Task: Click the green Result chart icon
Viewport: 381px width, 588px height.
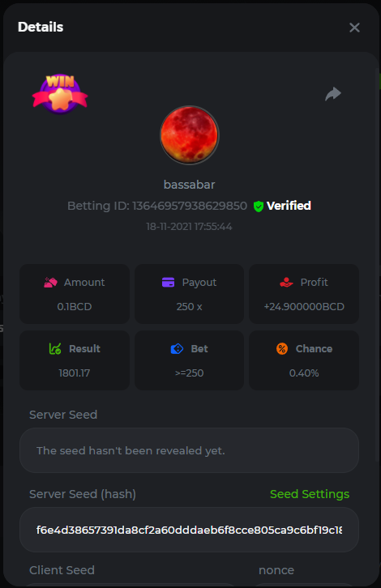Action: pyautogui.click(x=55, y=349)
